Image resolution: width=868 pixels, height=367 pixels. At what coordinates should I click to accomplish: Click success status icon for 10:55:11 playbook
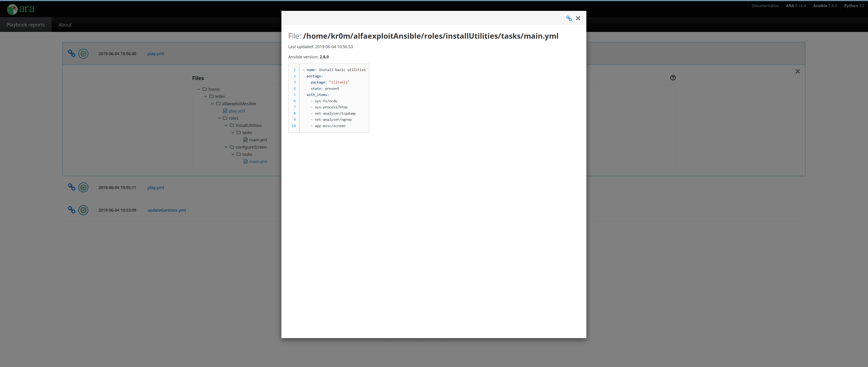pos(83,187)
